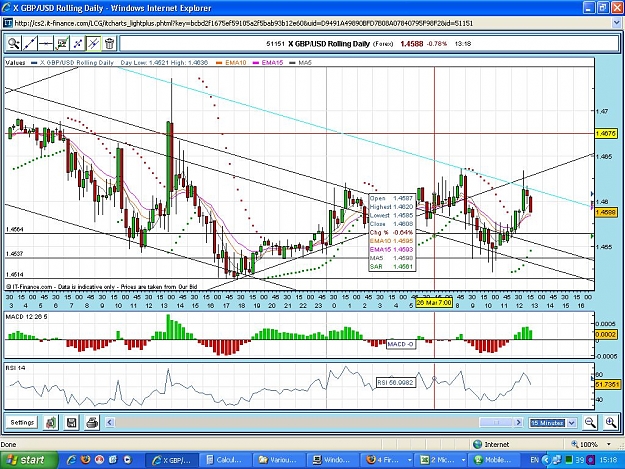Click the yellow 0.0002 MACD value tag
The width and height of the screenshot is (625, 469).
(x=606, y=334)
